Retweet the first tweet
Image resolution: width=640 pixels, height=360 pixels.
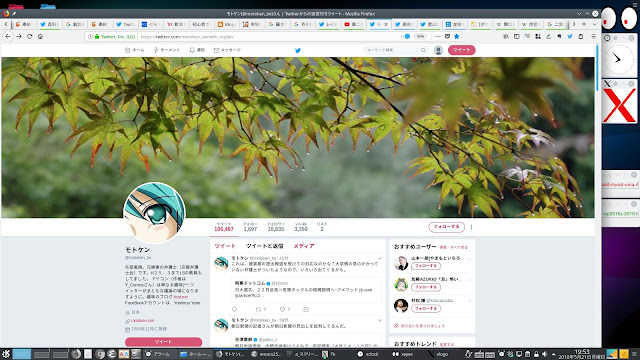(258, 309)
